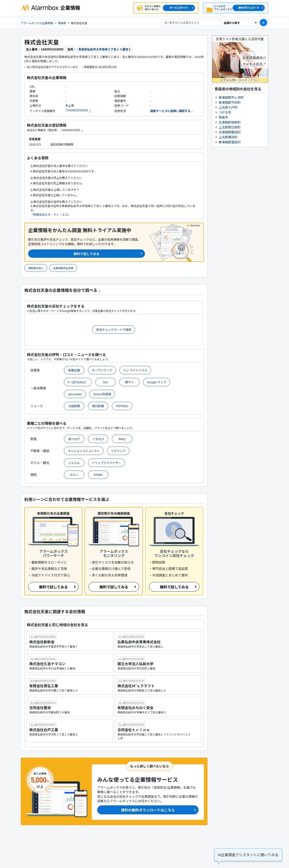The width and height of the screenshot is (289, 868).
Task: Click 反社チェックワードで検索
Action: pos(114,329)
